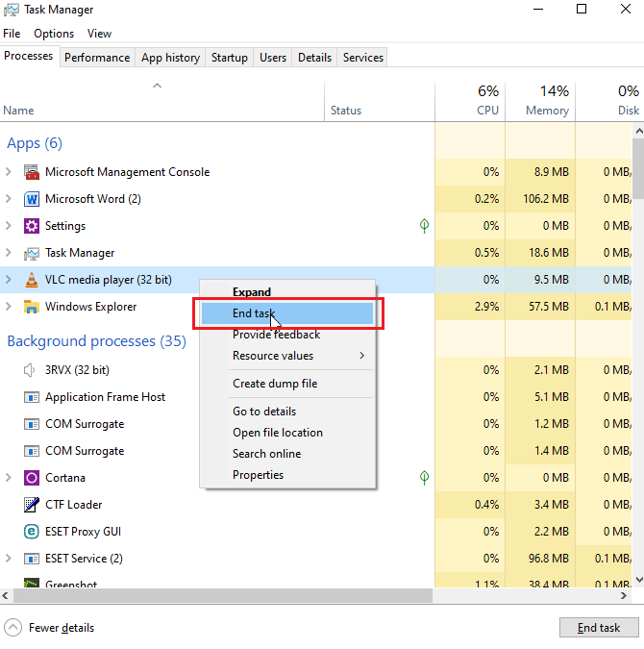Click the End task button at bottom

point(599,628)
